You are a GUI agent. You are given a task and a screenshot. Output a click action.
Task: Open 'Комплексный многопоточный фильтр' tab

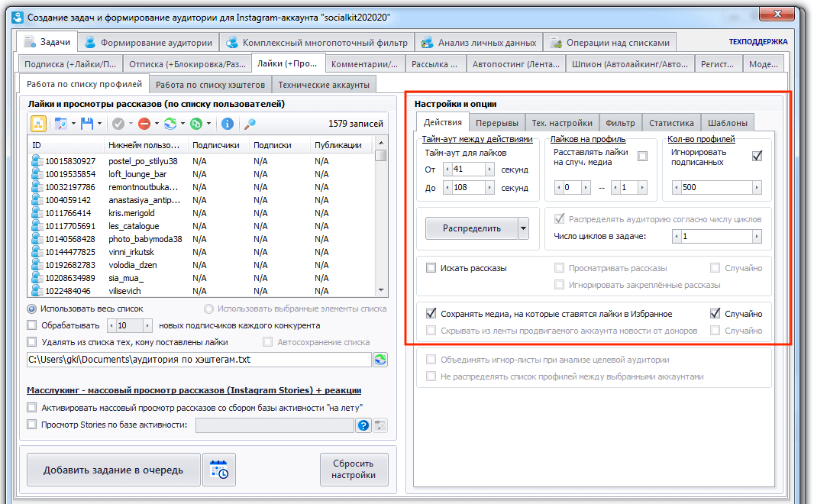click(317, 43)
